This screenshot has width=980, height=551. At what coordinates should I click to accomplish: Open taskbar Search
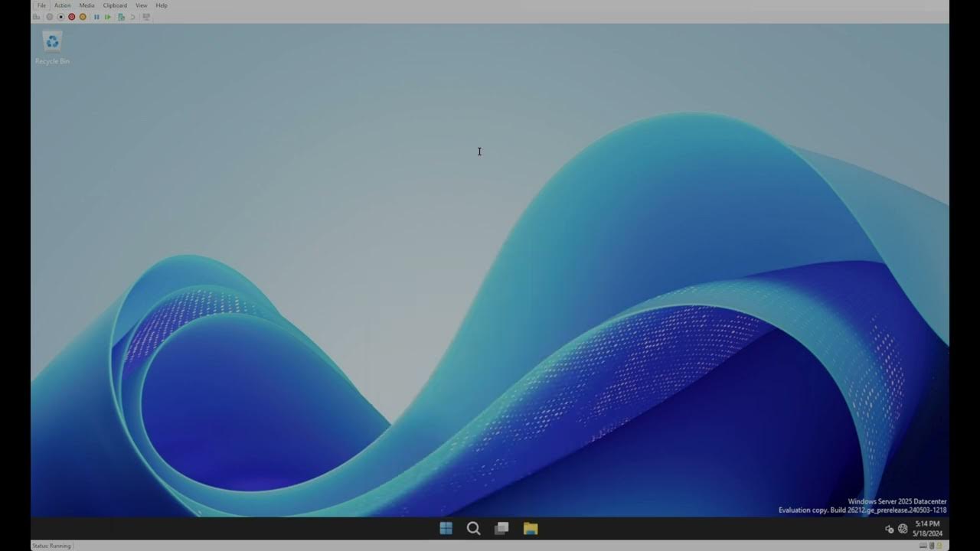pos(473,528)
